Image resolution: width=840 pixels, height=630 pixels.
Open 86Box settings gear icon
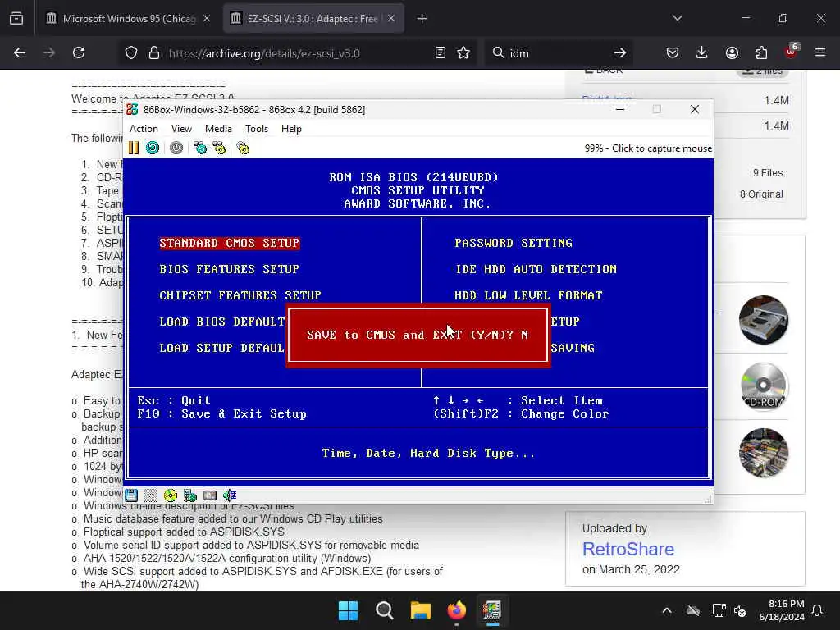coord(243,148)
